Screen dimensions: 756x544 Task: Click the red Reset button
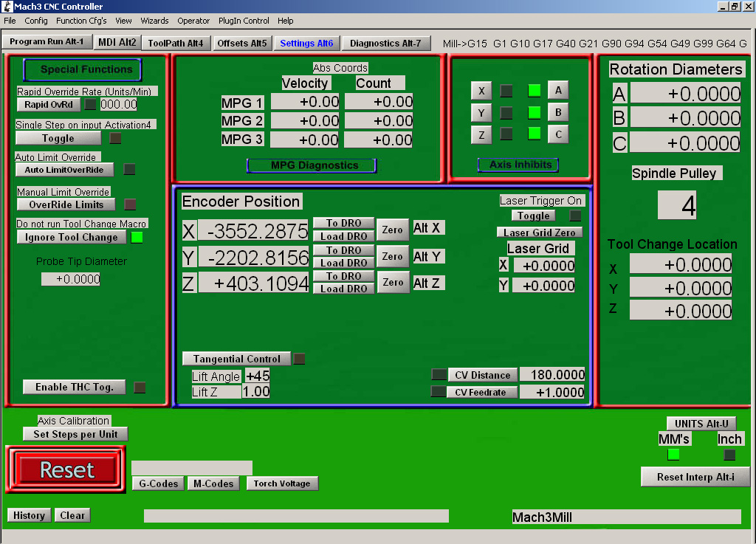(66, 469)
